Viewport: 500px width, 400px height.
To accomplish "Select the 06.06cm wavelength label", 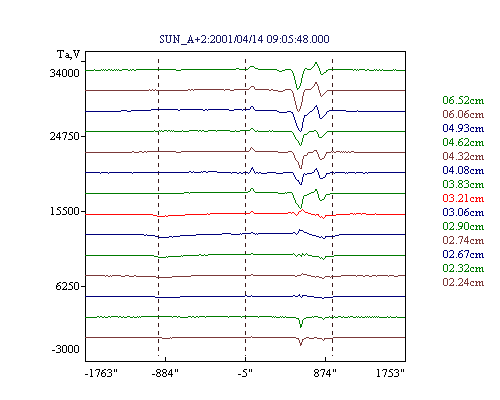I will point(463,114).
